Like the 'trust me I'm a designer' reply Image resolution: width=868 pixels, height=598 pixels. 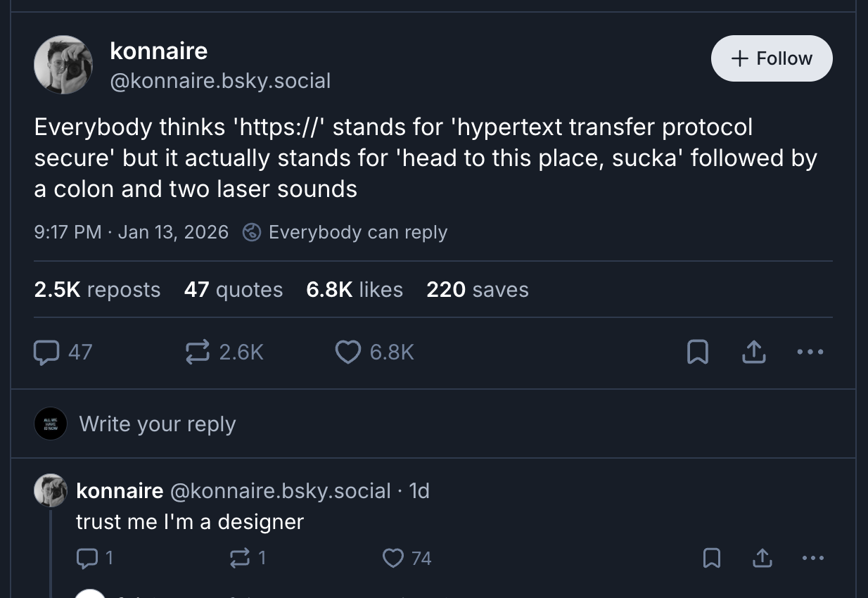pyautogui.click(x=392, y=558)
